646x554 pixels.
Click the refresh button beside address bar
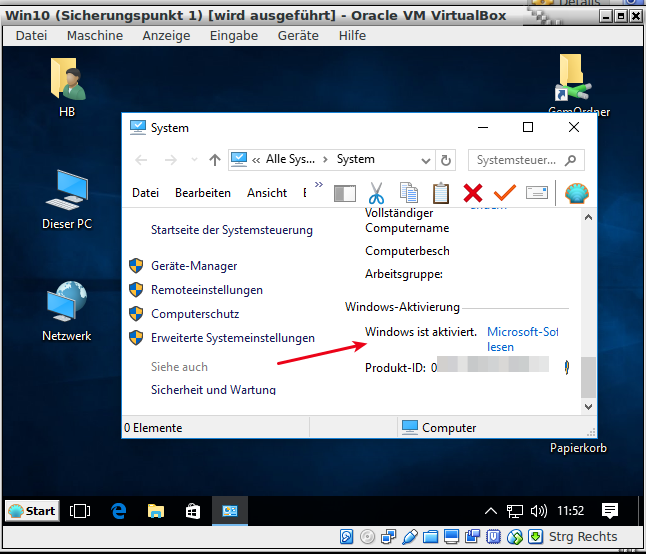point(446,160)
